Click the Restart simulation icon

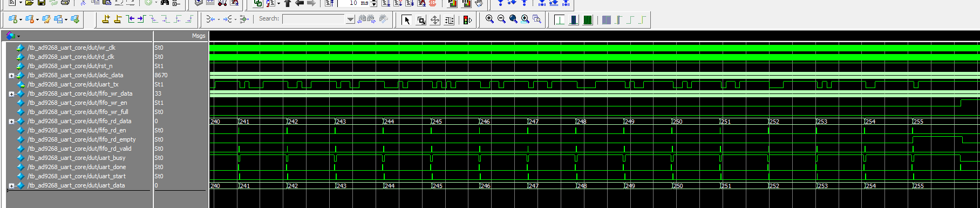(x=329, y=3)
